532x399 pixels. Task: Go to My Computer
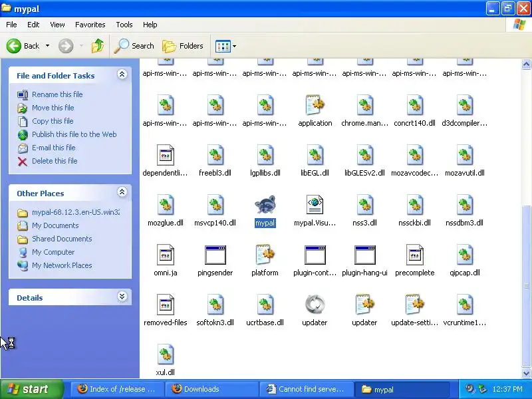[x=53, y=252]
